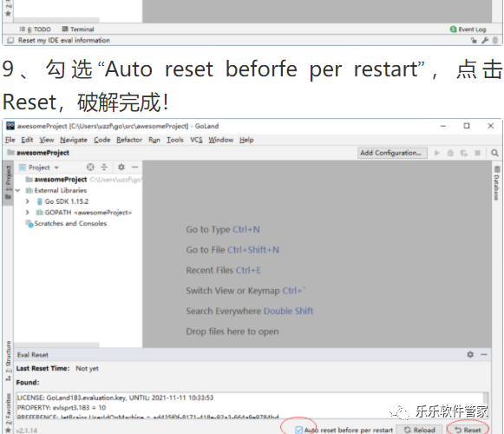Viewport: 504px width, 434px height.
Task: Click the awesomeProject breadcrumb in navigation bar
Action: 38,153
